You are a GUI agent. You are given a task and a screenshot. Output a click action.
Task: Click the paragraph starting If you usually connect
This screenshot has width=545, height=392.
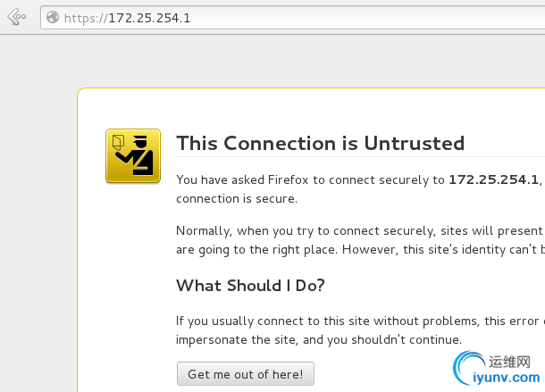click(360, 330)
